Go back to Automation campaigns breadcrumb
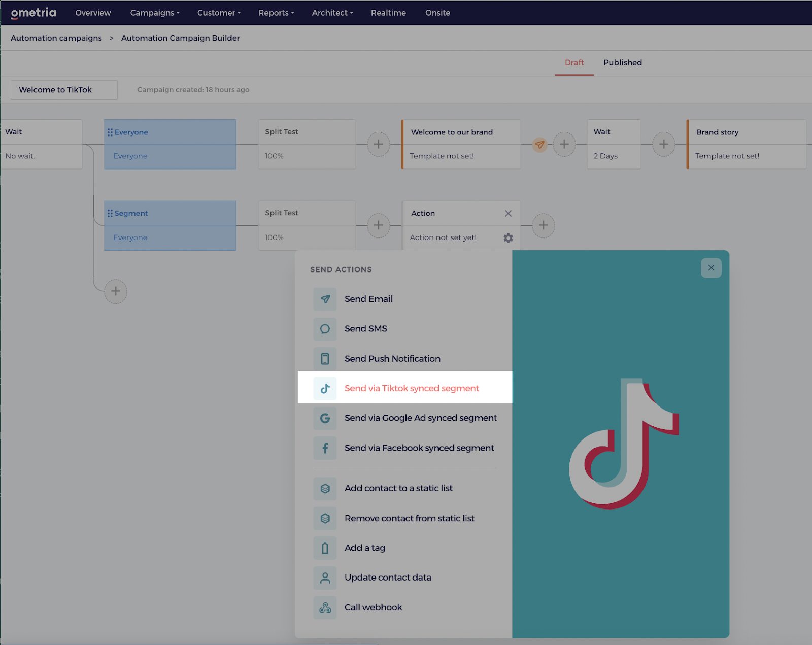Screen dimensions: 812x645 coord(56,38)
